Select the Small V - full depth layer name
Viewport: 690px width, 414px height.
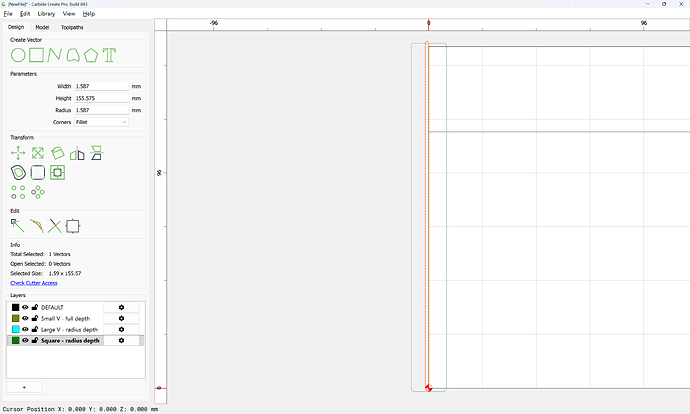tap(66, 319)
